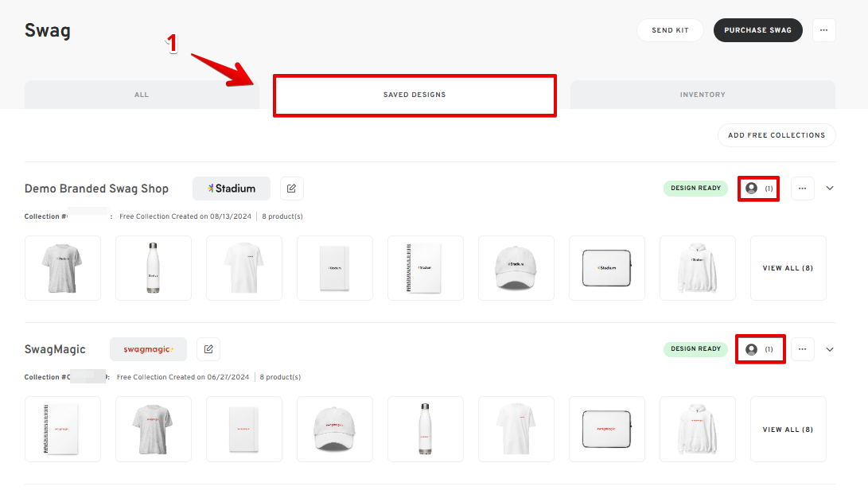
Task: Open the Stadium water bottle thumbnail
Action: pos(154,268)
